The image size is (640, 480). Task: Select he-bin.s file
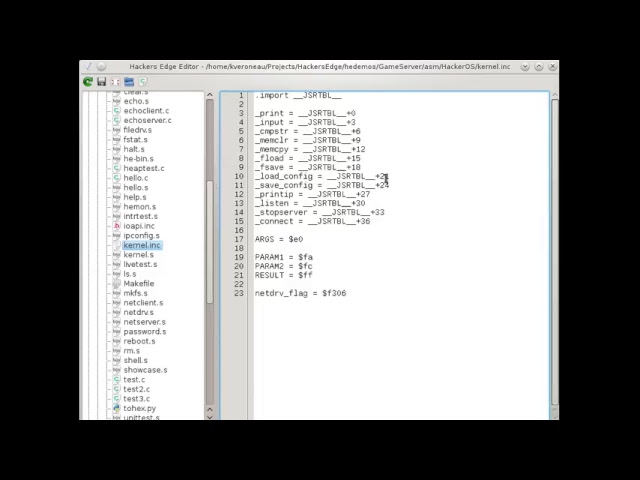[138, 158]
